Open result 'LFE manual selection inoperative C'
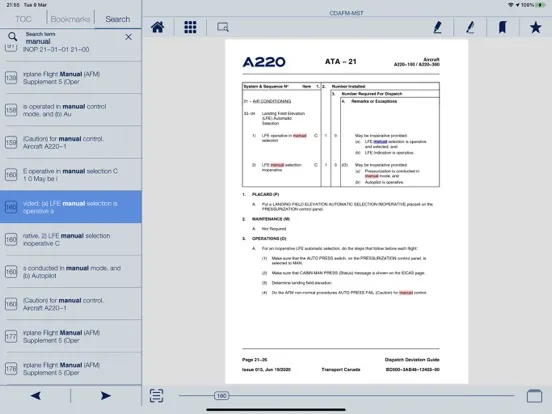 coord(71,239)
